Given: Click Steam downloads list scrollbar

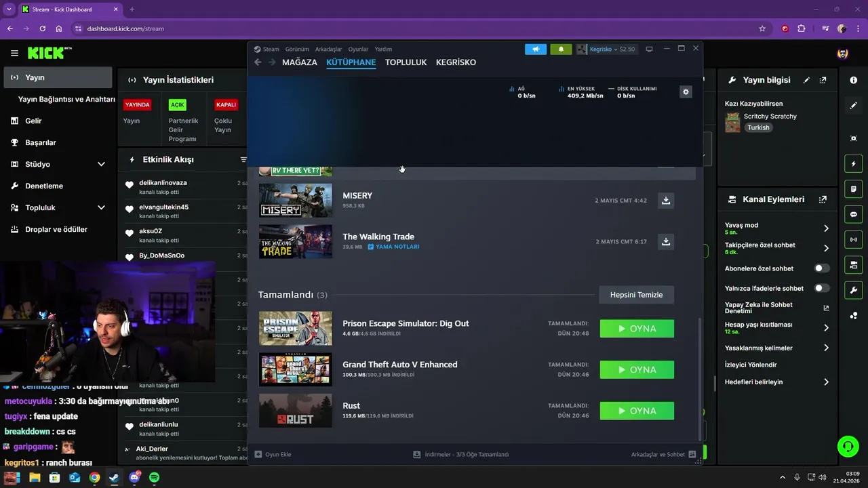Looking at the screenshot, I should tap(699, 380).
